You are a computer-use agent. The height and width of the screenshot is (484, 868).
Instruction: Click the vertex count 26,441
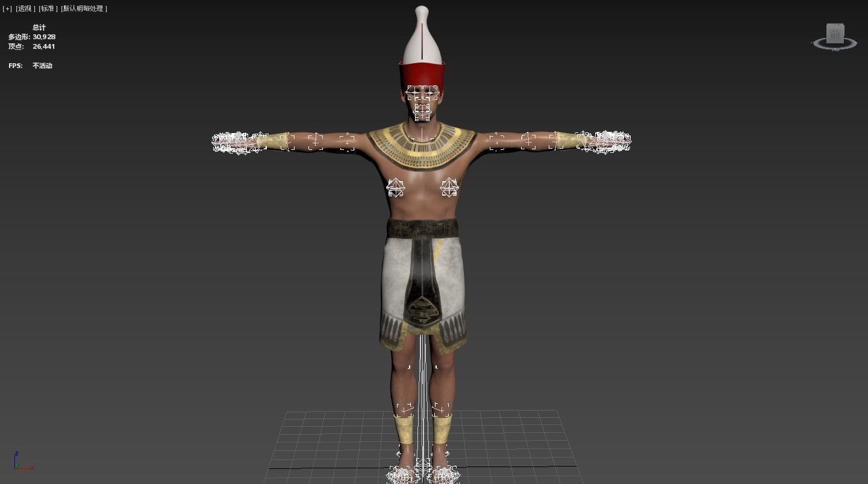tap(44, 46)
